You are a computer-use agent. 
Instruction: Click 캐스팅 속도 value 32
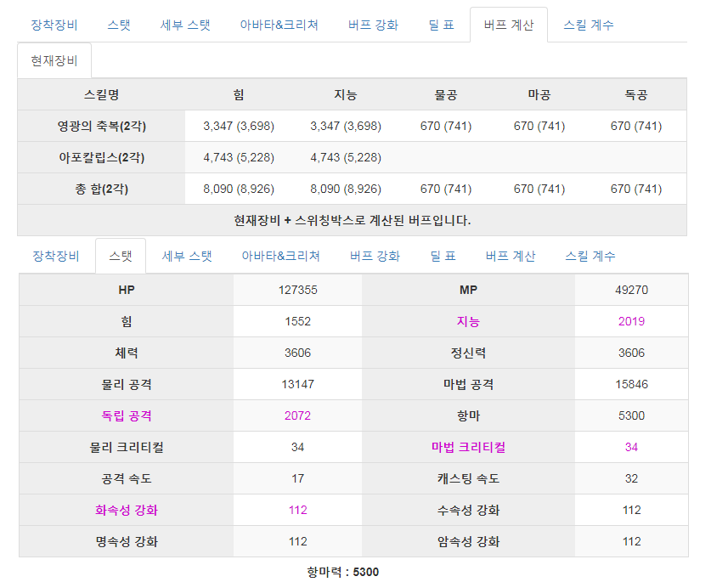[x=631, y=478]
